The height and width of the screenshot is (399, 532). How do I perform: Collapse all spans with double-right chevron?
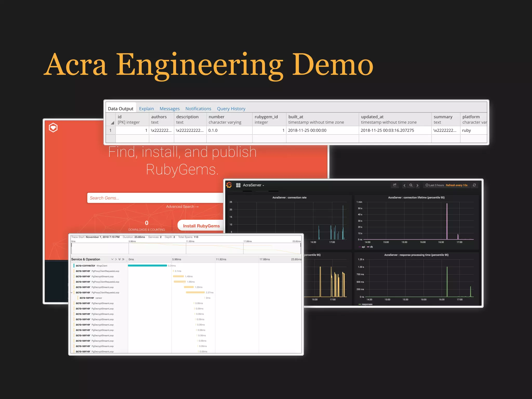pos(123,259)
